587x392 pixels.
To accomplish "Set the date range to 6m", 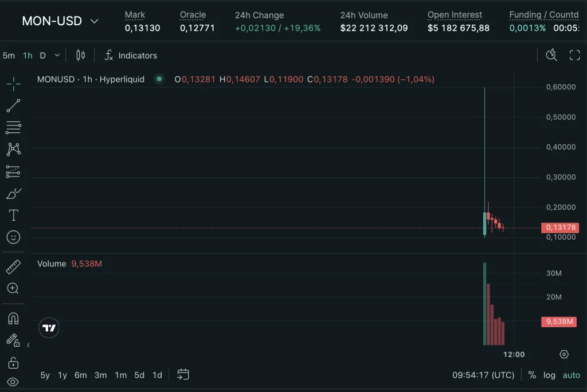I will coord(80,375).
